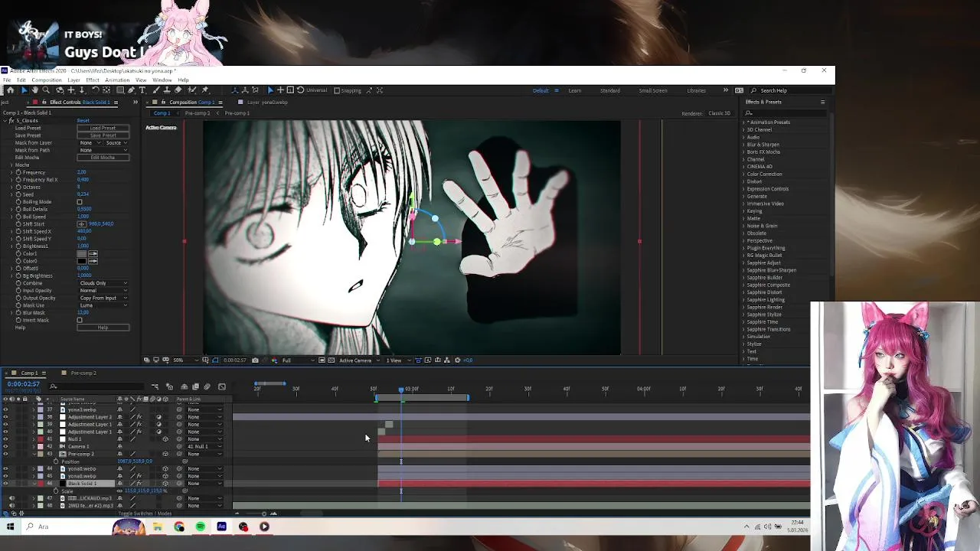This screenshot has width=980, height=551.
Task: Select the Selection arrow tool
Action: coord(24,90)
